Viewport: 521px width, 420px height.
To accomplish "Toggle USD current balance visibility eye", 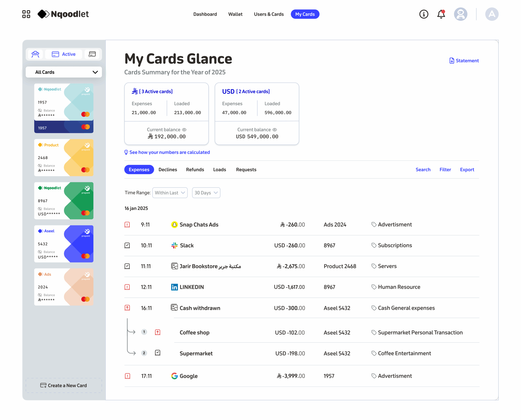I will click(275, 130).
